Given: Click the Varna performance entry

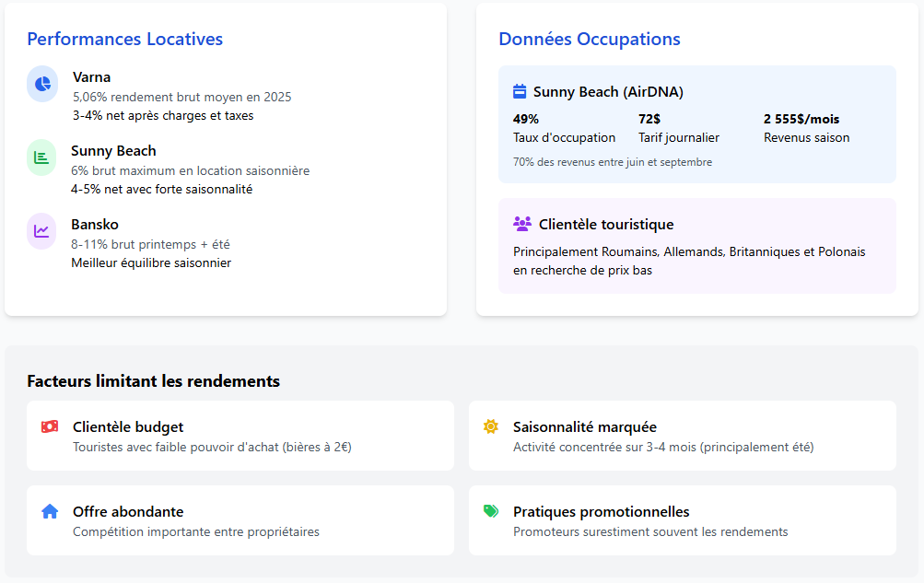Looking at the screenshot, I should tap(91, 77).
